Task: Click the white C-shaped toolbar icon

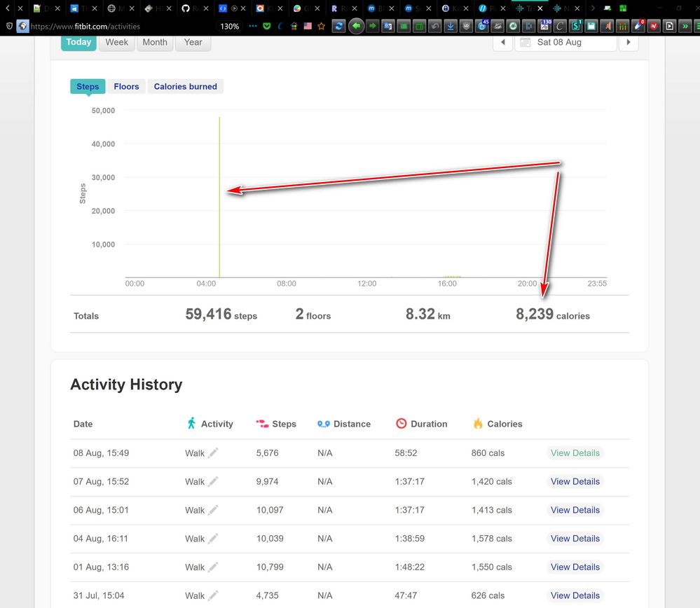Action: tap(560, 27)
